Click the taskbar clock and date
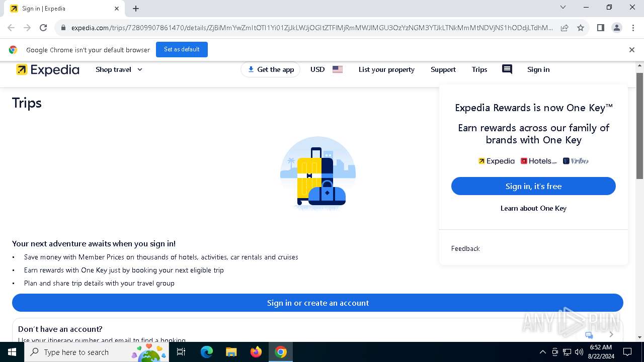 point(601,352)
